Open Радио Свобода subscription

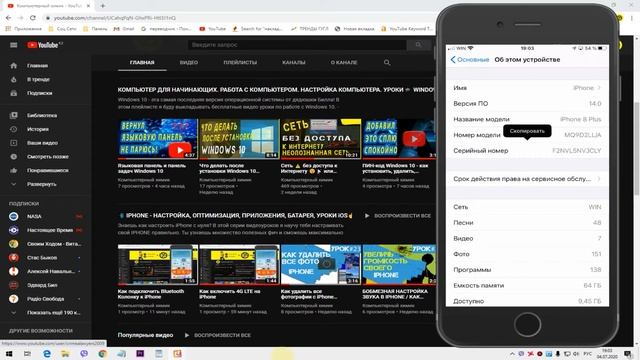tap(45, 299)
